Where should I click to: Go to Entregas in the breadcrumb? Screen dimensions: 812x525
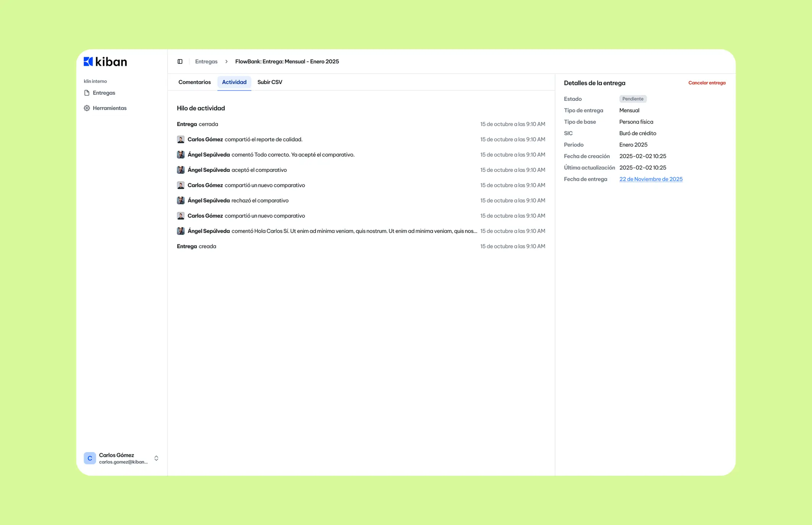point(206,61)
